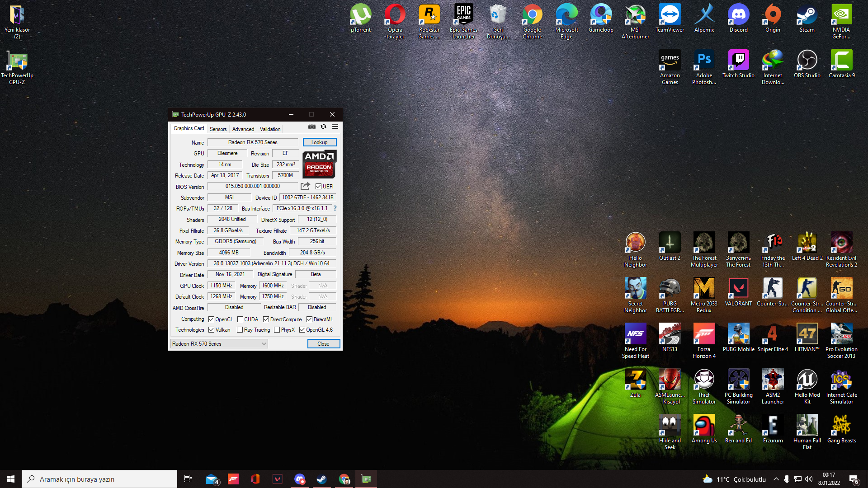The image size is (868, 488).
Task: Switch to the Advanced tab
Action: coord(243,129)
